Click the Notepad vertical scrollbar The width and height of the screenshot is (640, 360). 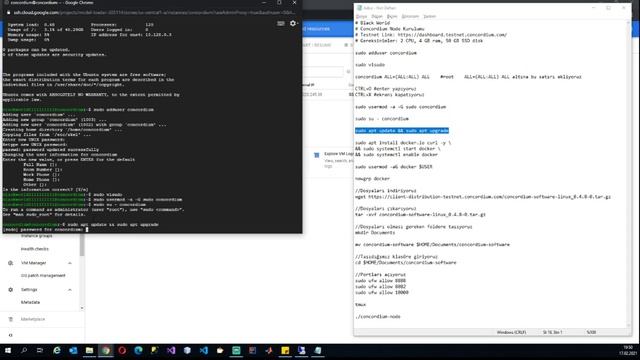(629, 173)
